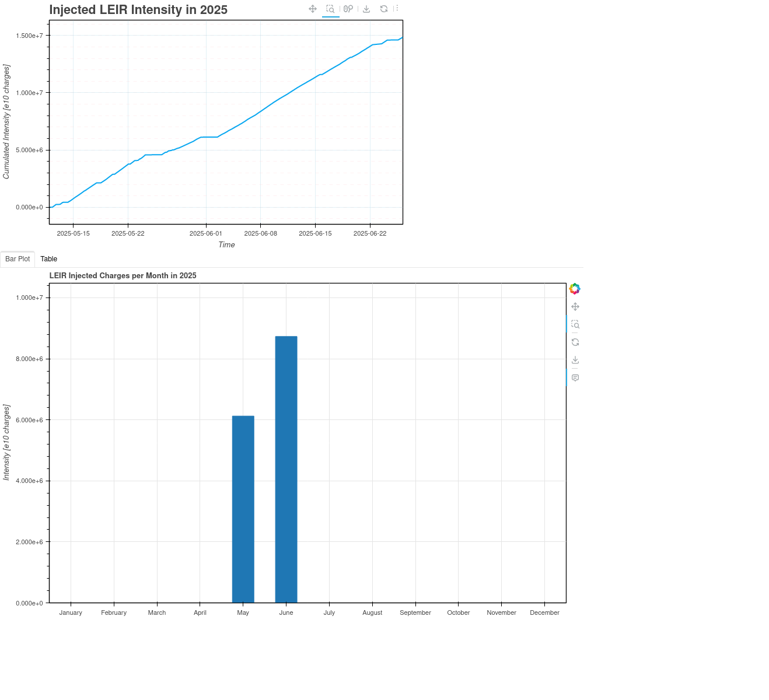Enable Wheel Zoom tool above the cumulative plot
This screenshot has height=700, width=769.
coord(348,9)
